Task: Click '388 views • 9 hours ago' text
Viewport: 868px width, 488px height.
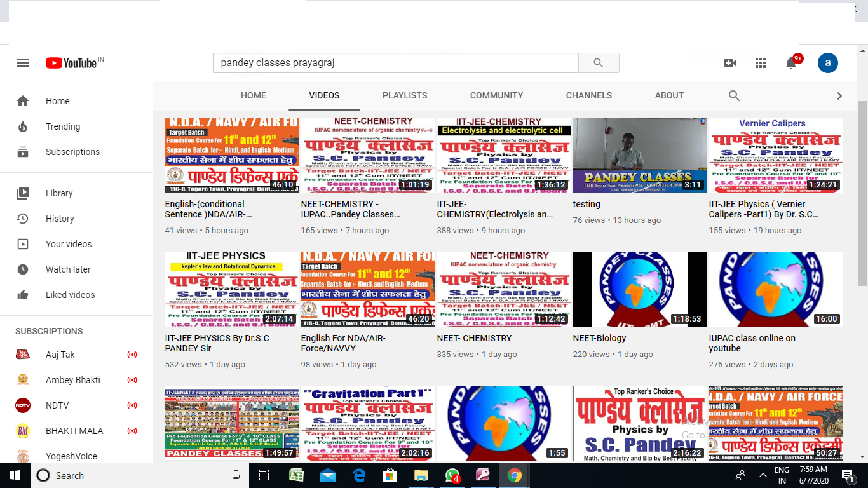Action: [x=481, y=231]
